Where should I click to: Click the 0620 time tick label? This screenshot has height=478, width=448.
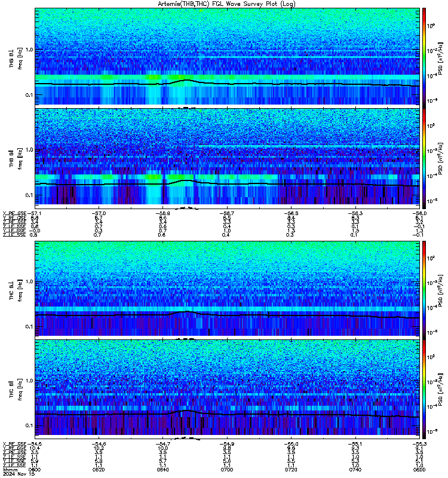coord(99,470)
